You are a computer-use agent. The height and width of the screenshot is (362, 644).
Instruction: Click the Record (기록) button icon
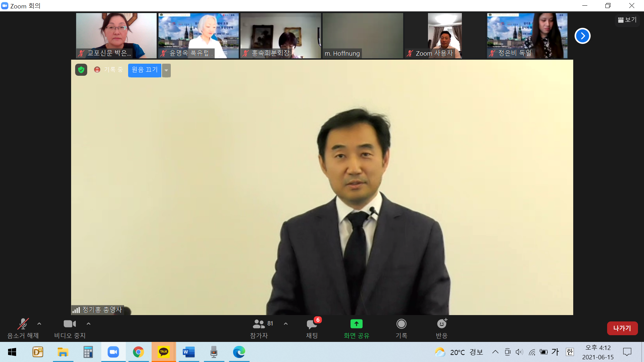pyautogui.click(x=401, y=324)
